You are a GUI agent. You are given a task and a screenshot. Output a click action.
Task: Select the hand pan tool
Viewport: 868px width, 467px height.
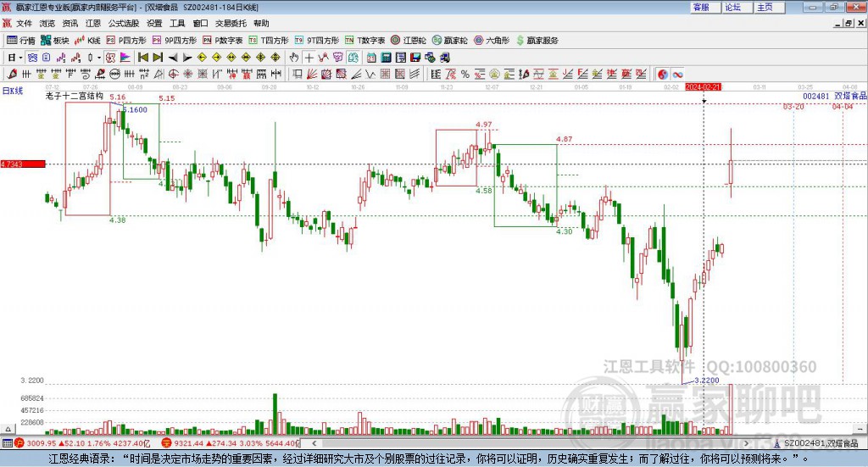[294, 58]
